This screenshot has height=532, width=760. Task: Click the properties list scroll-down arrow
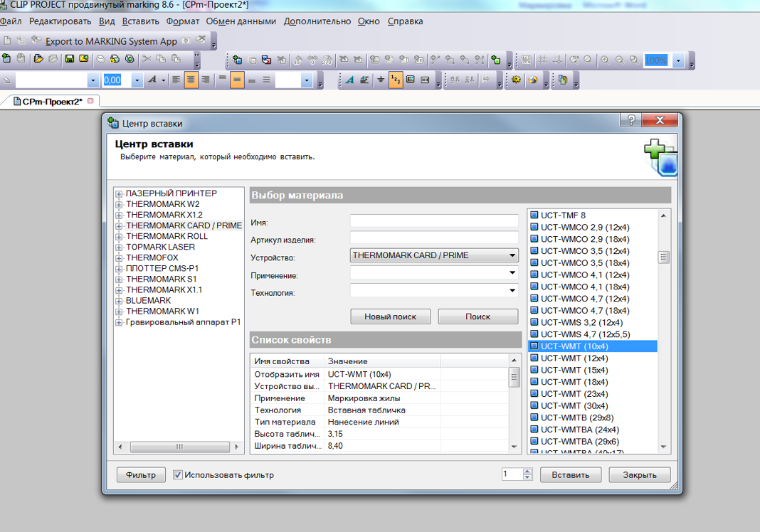(x=514, y=447)
